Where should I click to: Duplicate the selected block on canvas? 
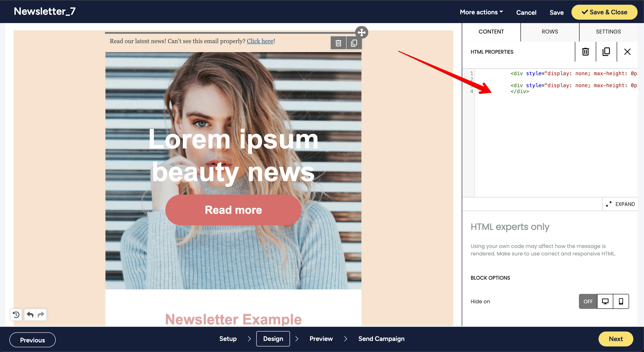[x=354, y=43]
